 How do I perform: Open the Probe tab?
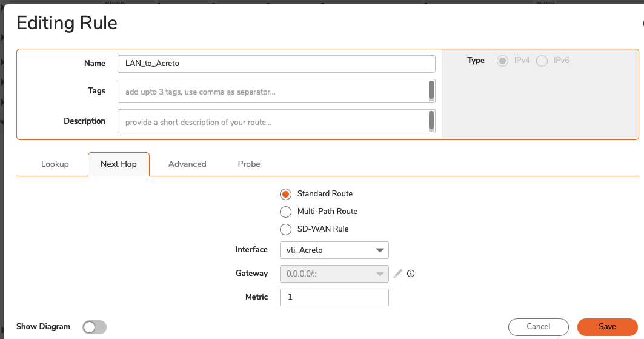pyautogui.click(x=249, y=164)
